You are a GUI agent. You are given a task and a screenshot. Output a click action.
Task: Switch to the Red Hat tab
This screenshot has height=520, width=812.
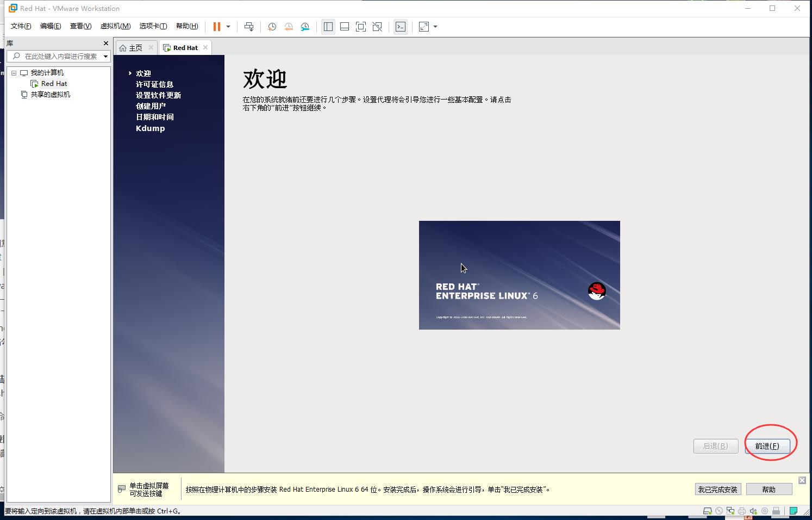click(185, 48)
